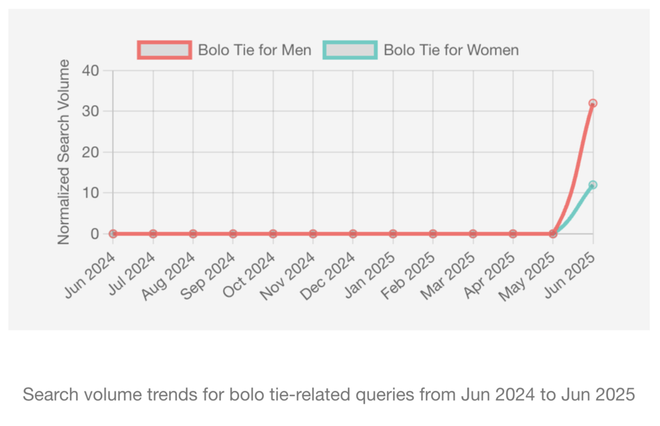Image resolution: width=660 pixels, height=426 pixels.
Task: Click the teal Bolo Tie for Women legend swatch
Action: (x=350, y=50)
